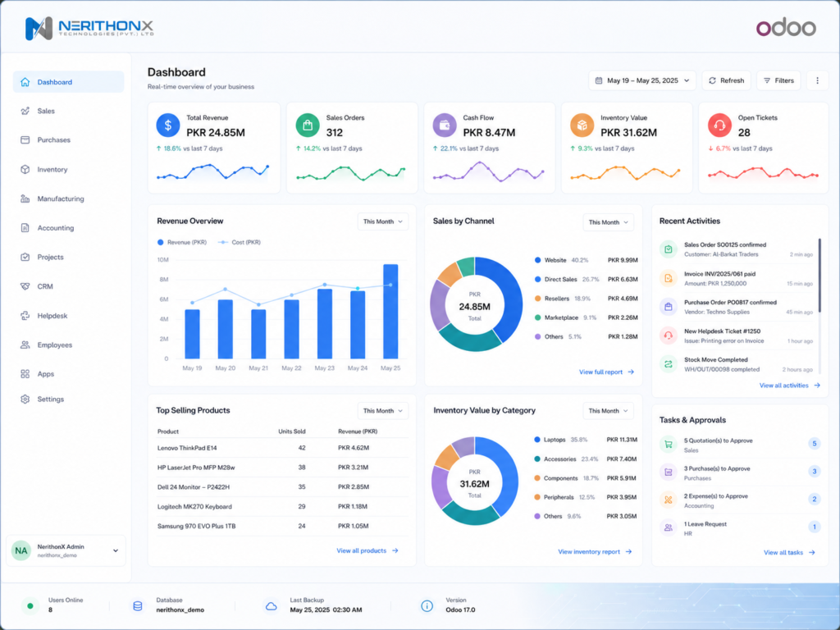Viewport: 840px width, 630px height.
Task: Click the Invoice INV/2025/061 activity icon
Action: (668, 278)
